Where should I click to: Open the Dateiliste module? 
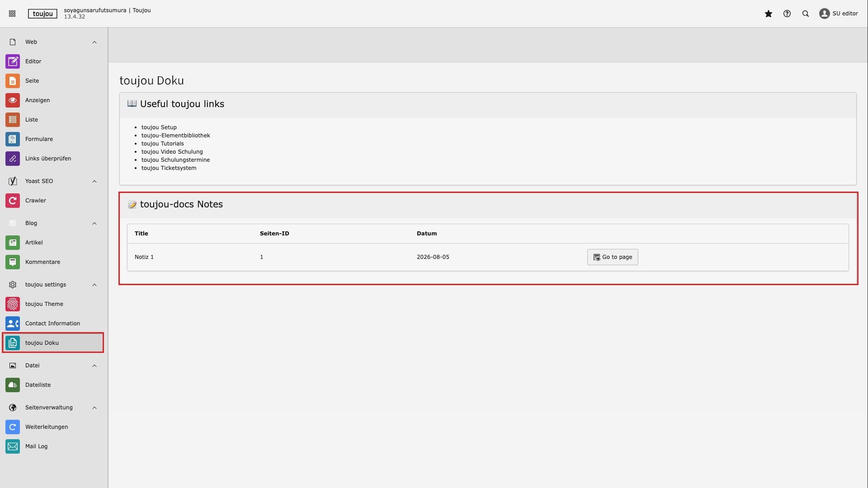point(54,385)
